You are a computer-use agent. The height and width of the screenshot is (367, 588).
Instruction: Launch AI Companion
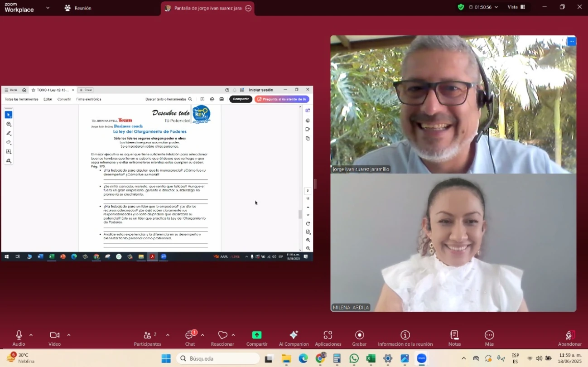tap(294, 335)
